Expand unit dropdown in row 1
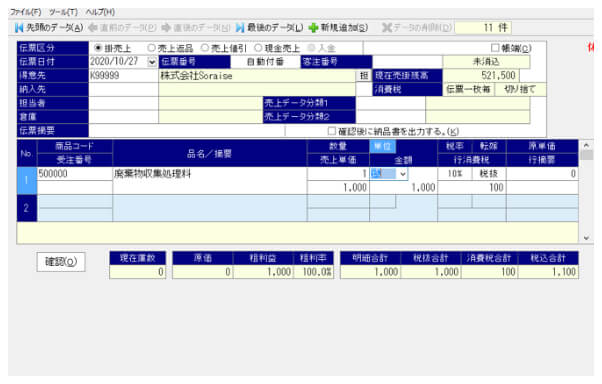Screen dimensions: 602x384 [402, 174]
